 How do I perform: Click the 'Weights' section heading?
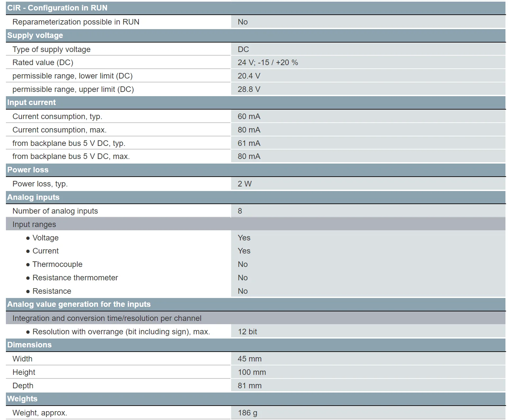pos(22,399)
